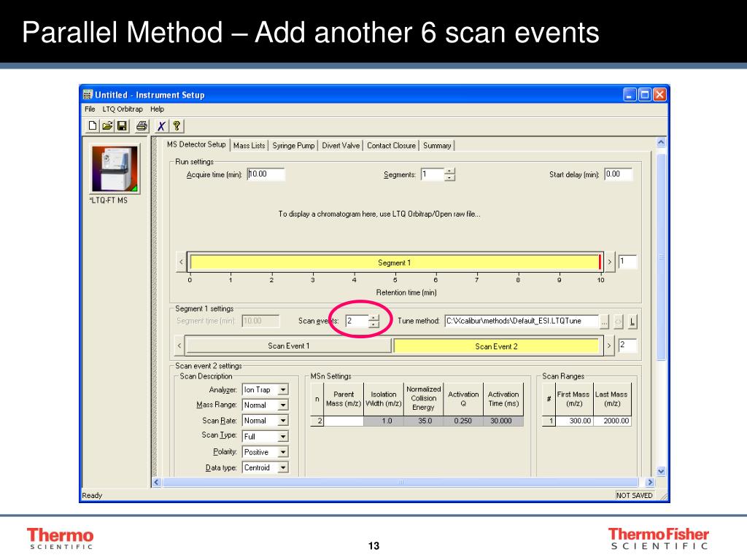Viewport: 747px width, 560px height.
Task: Switch to the Syringe Pump tab
Action: (293, 146)
